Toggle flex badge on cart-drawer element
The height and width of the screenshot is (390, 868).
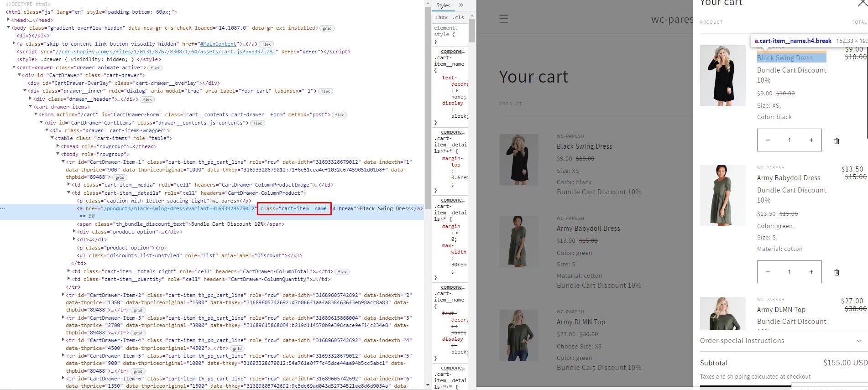coord(155,68)
